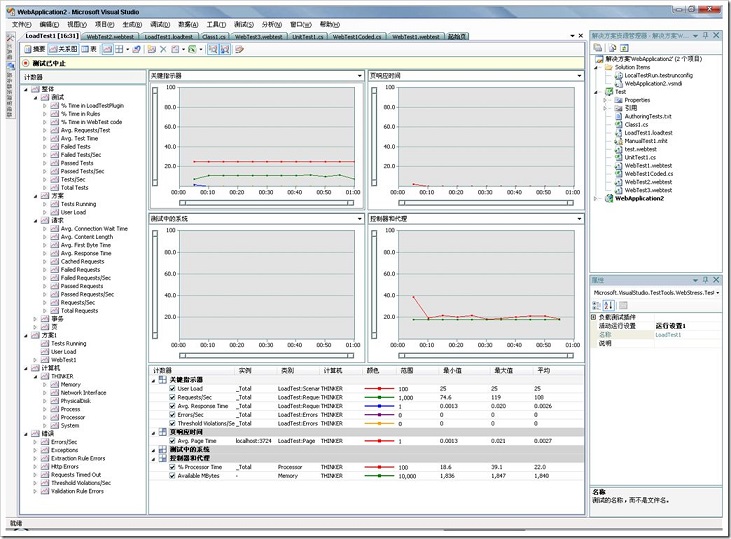731x539 pixels.
Task: Select WebTest1Coded.cs in Solution Explorer
Action: pyautogui.click(x=648, y=173)
